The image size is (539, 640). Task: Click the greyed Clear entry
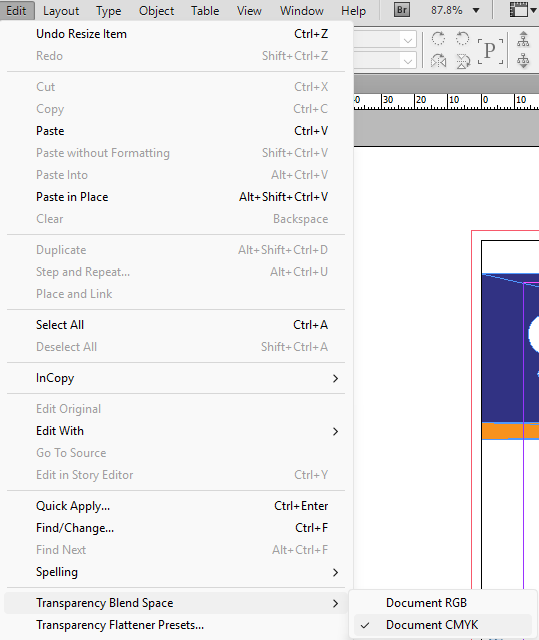[176, 219]
